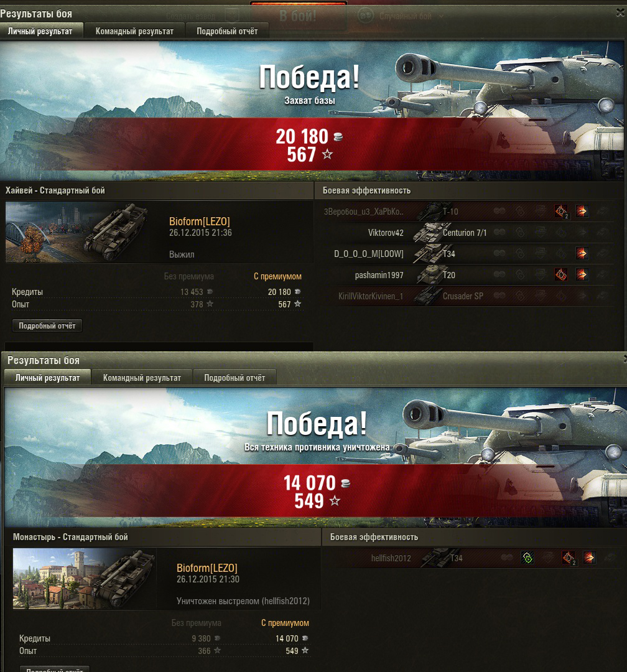Click the damage dealt icon for the T-10 row
The image size is (627, 672).
pyautogui.click(x=582, y=212)
